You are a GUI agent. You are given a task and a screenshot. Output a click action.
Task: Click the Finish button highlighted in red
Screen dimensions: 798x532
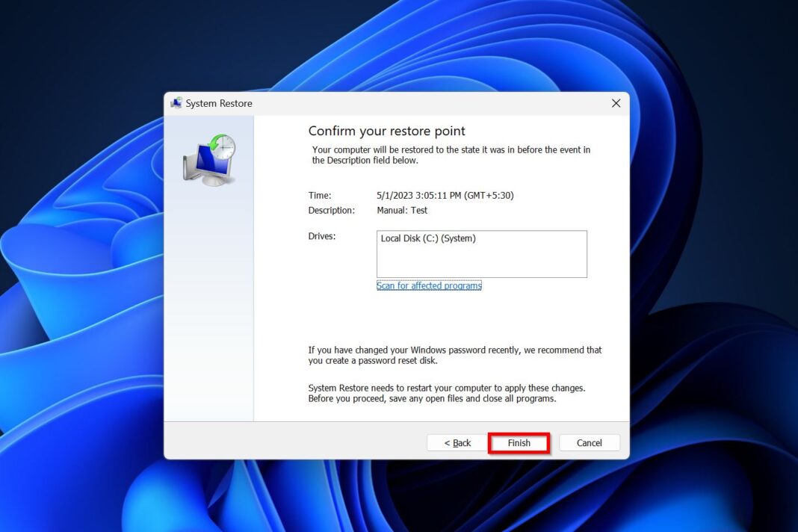tap(519, 442)
